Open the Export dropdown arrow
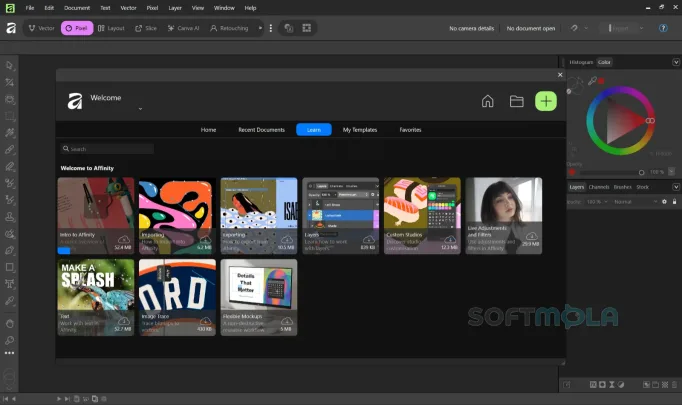Viewport: 682px width, 405px height. [641, 28]
